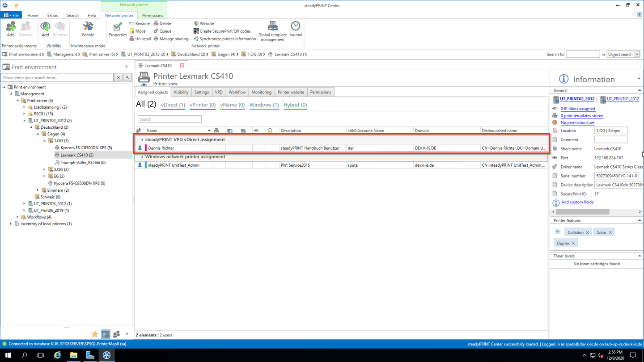Screen dimensions: 644x362
Task: Open Global template management
Action: pos(272,31)
